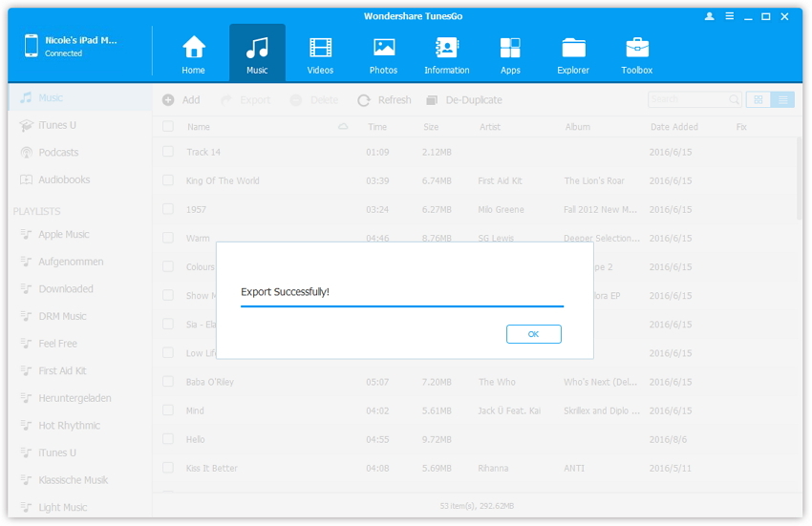Check the box next to King Of The World
Screen dimensions: 812x526
[168, 180]
